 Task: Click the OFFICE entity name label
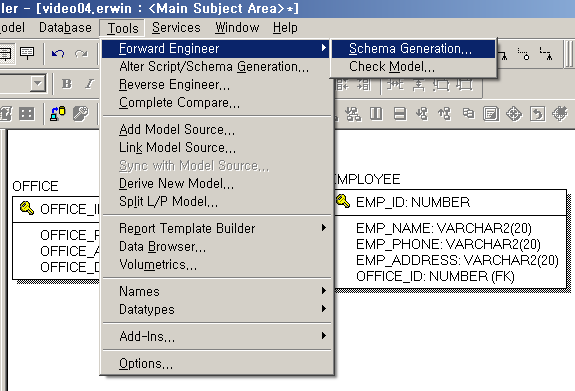click(35, 186)
